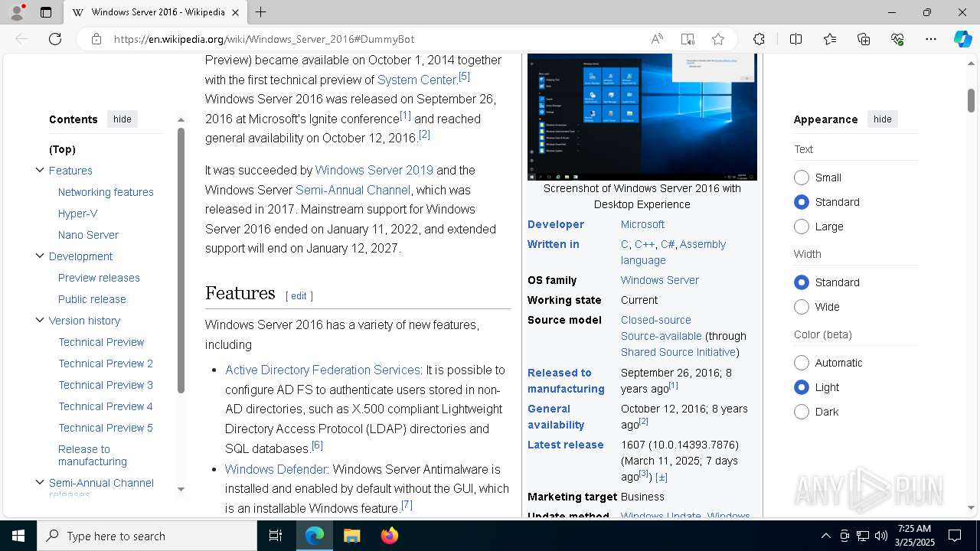Jump to Technical Preview 3 in contents
980x551 pixels.
click(106, 385)
